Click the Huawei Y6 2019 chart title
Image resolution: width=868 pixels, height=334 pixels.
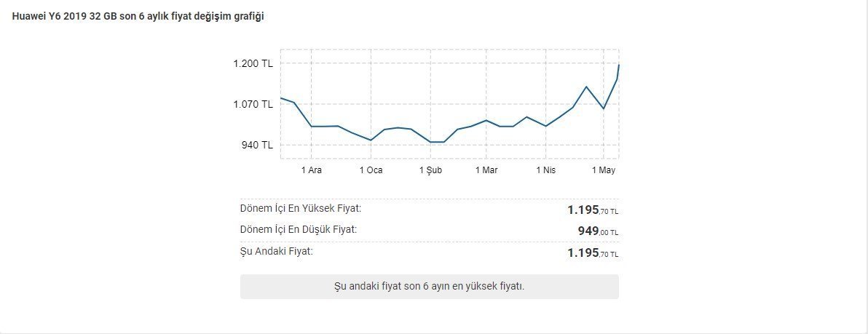(138, 16)
